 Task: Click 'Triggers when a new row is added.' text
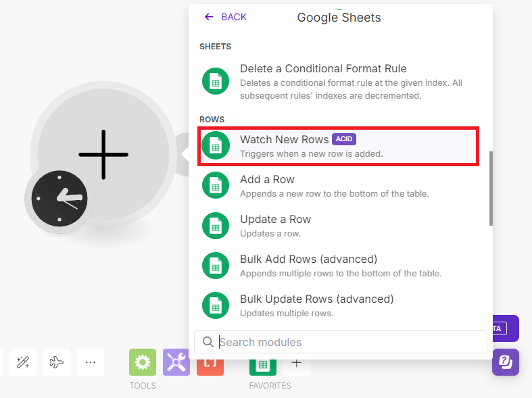312,154
